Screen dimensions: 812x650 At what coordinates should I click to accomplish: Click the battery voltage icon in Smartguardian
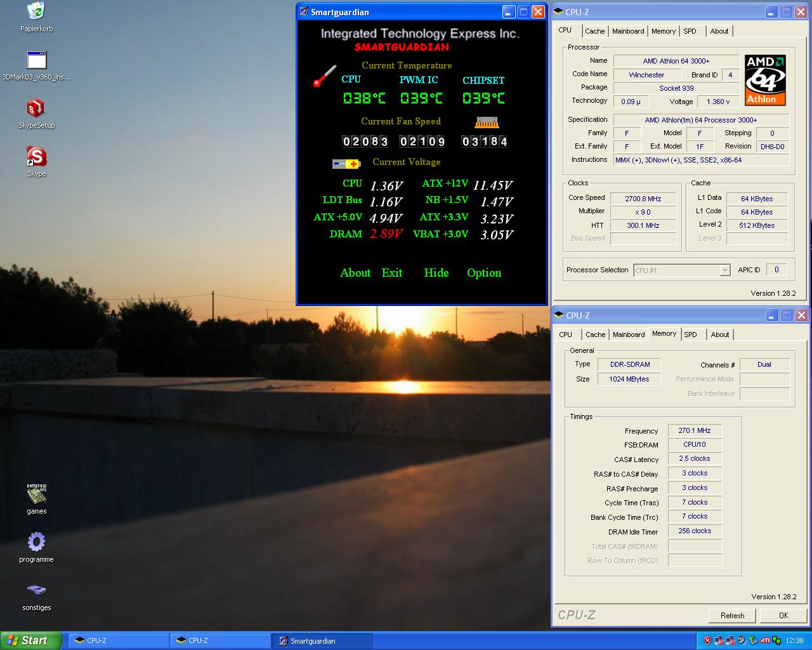click(346, 164)
